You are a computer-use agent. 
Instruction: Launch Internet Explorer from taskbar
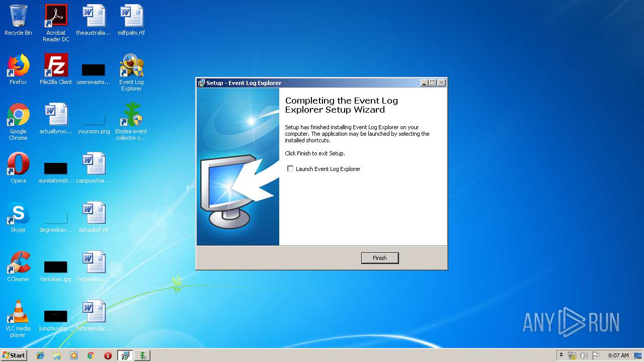pyautogui.click(x=40, y=355)
